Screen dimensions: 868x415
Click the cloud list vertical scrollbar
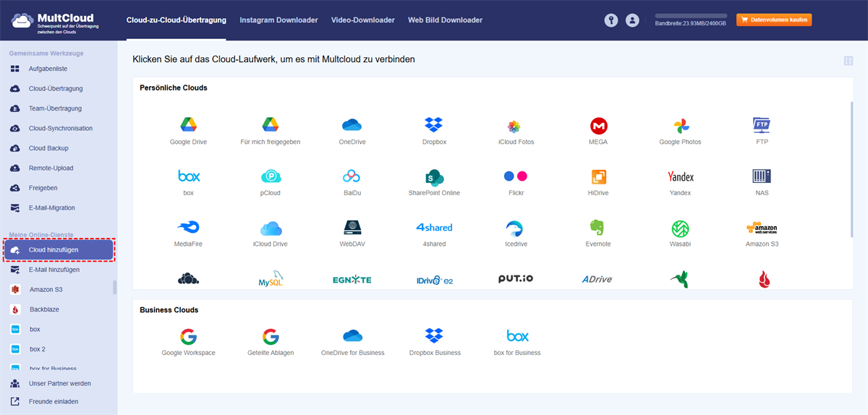pos(851,168)
